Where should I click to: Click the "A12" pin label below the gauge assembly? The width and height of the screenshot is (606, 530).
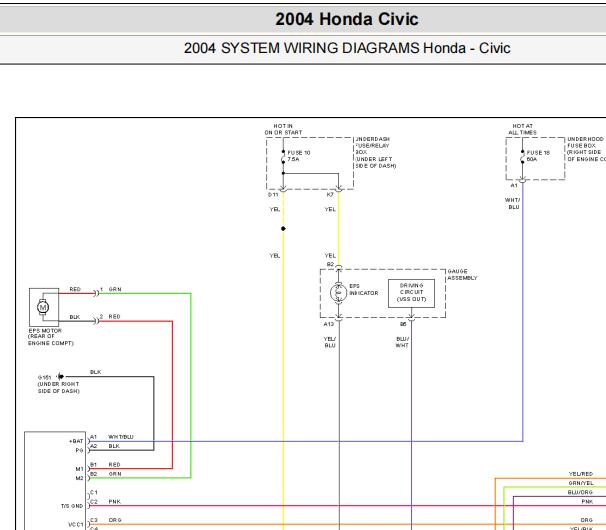pos(329,324)
